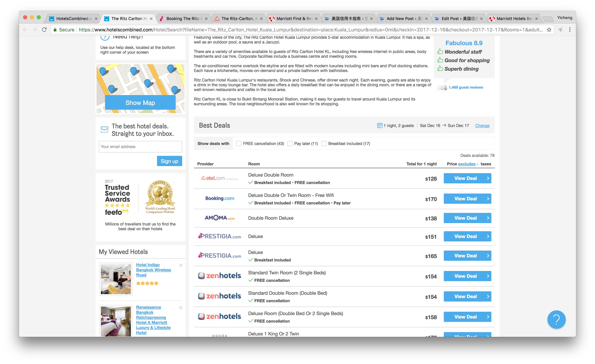Open the Hotel Indigo room thumbnail
Viewport: 595px width, 364px height.
click(x=116, y=279)
